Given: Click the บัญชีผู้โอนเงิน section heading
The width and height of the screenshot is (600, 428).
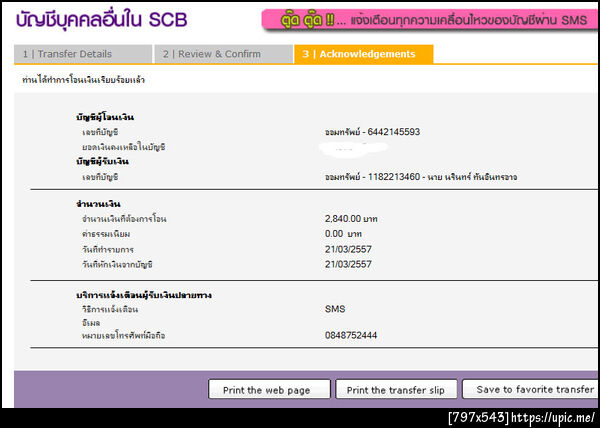Looking at the screenshot, I should tap(105, 117).
